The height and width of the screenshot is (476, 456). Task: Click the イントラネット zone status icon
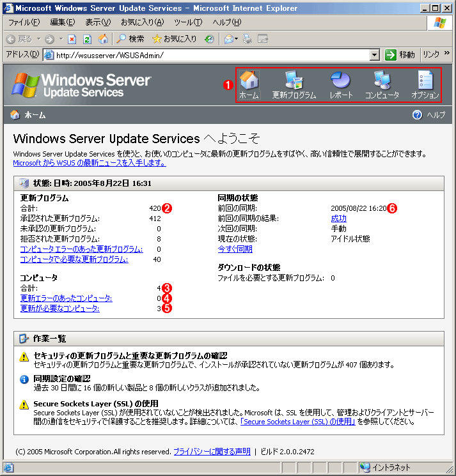(x=365, y=467)
